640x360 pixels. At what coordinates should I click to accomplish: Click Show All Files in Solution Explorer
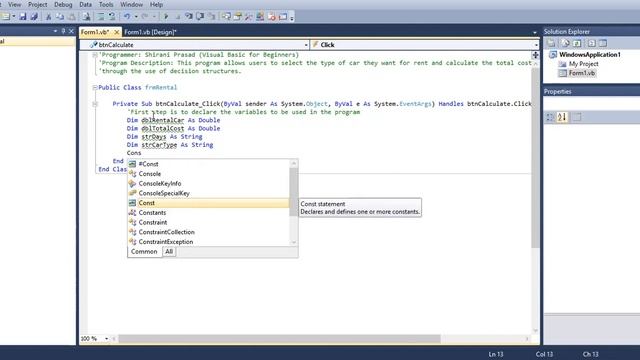(x=565, y=43)
